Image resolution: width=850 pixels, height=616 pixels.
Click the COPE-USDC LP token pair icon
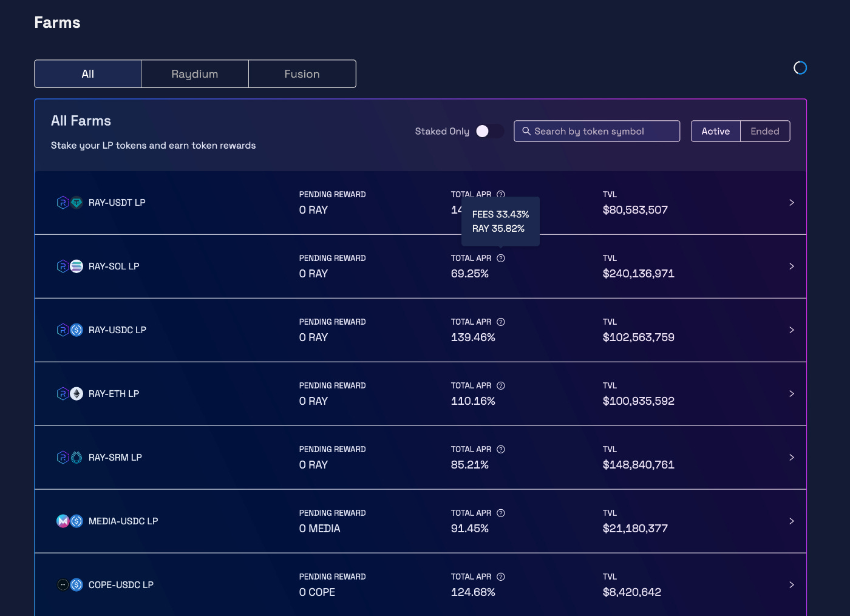[69, 585]
